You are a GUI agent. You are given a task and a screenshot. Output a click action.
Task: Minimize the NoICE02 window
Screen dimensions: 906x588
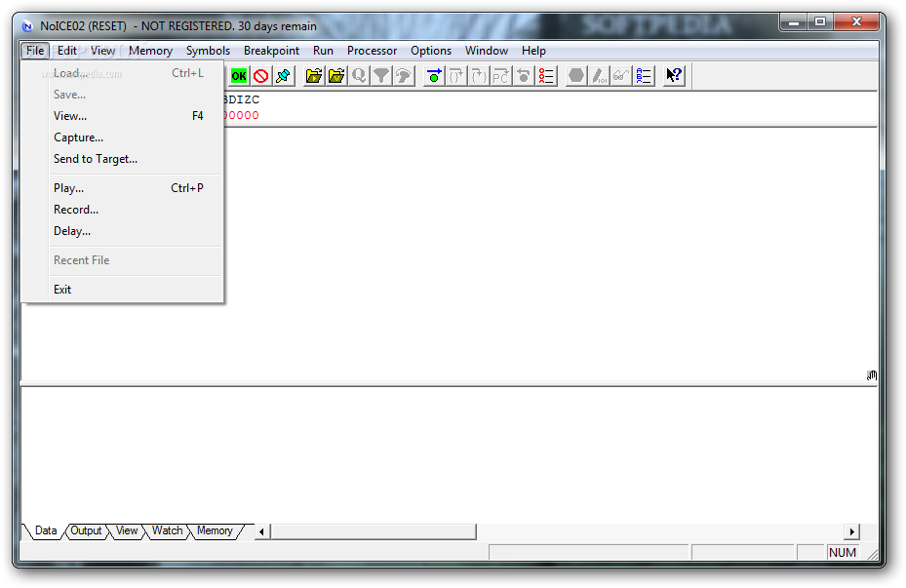click(x=793, y=22)
